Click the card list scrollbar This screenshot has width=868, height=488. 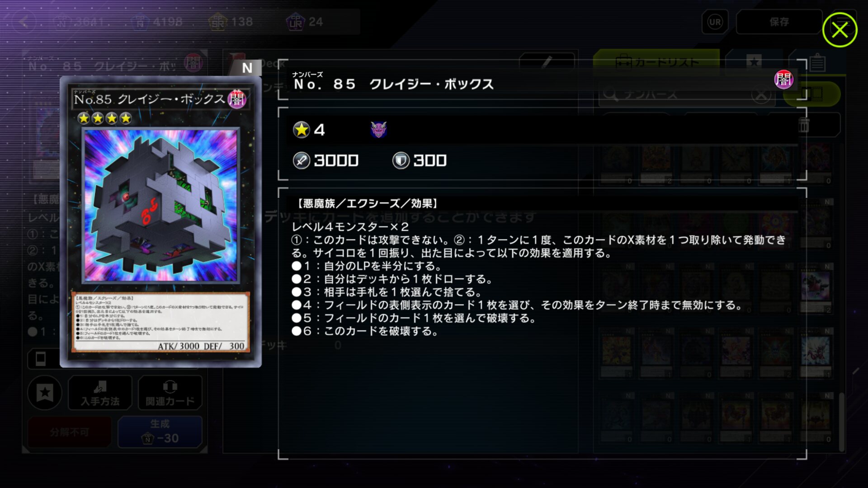pos(841,422)
